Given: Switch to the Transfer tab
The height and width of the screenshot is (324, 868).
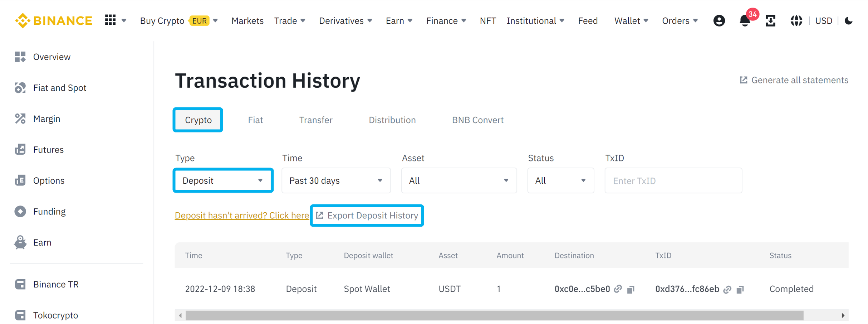Looking at the screenshot, I should tap(316, 120).
